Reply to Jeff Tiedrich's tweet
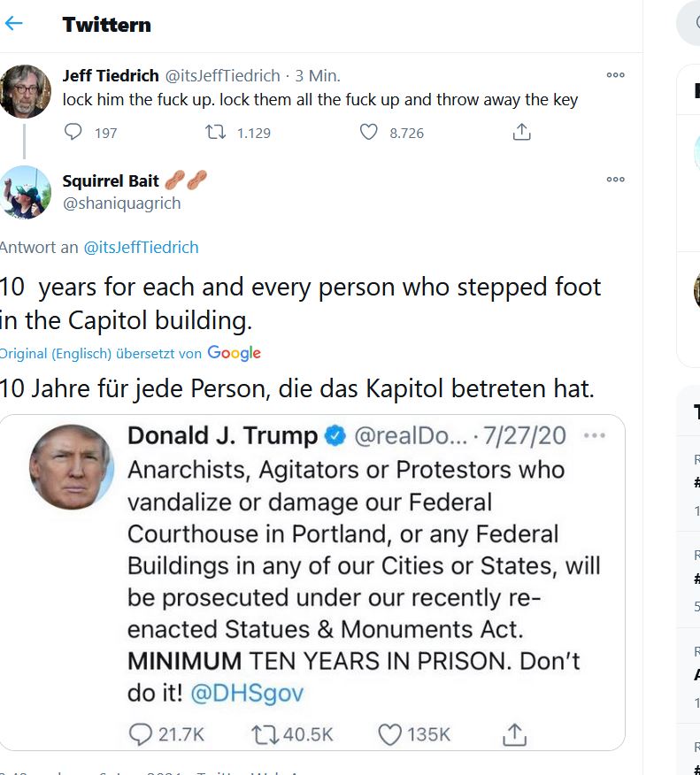This screenshot has width=700, height=775. (x=73, y=133)
